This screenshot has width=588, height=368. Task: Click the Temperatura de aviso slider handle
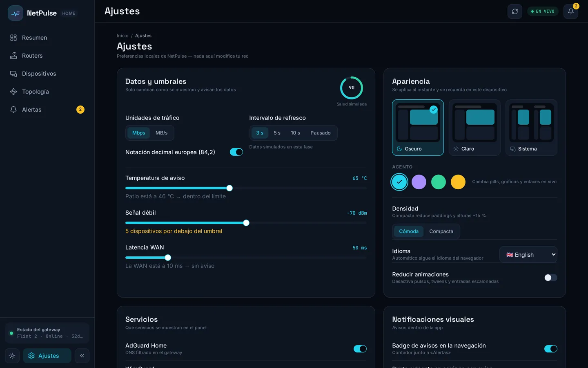point(229,188)
